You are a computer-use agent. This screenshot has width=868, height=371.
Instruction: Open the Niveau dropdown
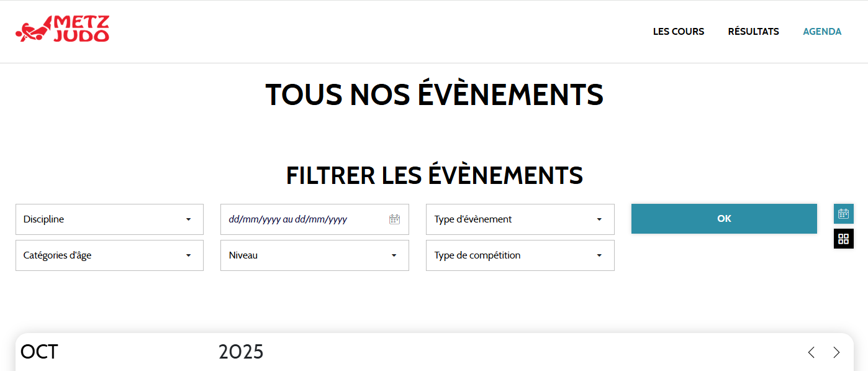[314, 255]
